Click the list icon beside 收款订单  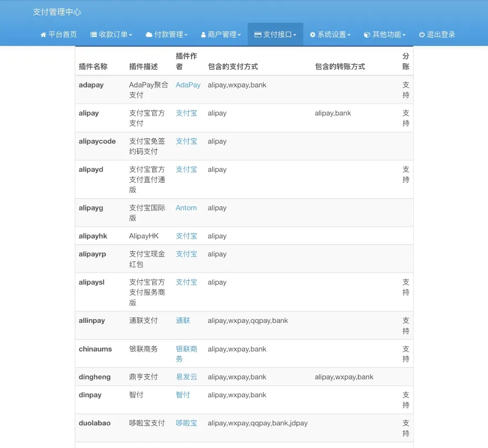[93, 34]
